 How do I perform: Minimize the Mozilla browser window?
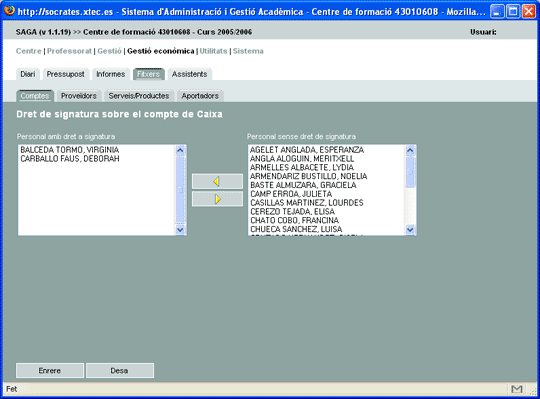click(x=497, y=11)
